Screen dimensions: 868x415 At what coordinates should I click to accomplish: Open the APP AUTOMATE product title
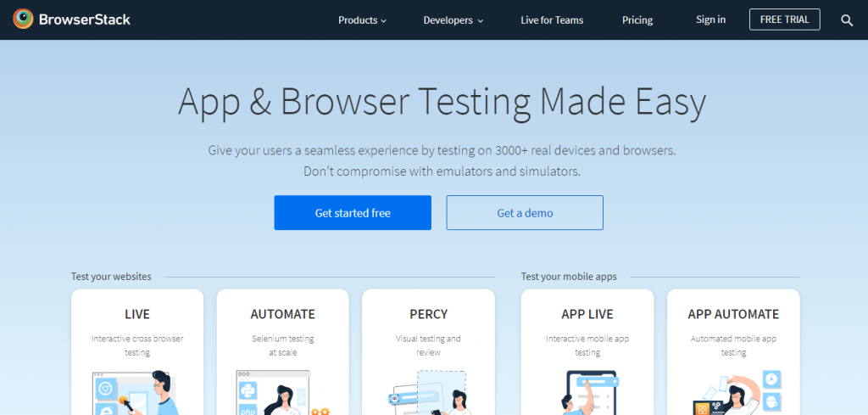(733, 314)
